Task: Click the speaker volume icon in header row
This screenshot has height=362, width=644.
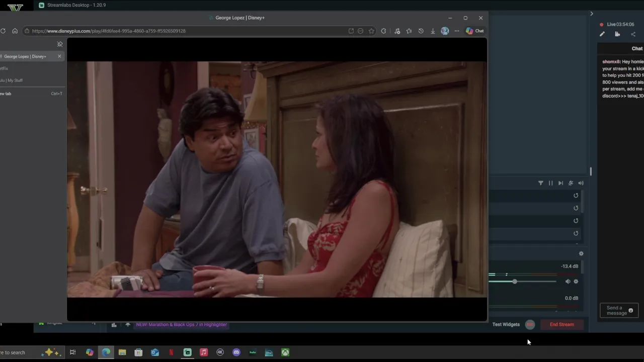Action: [581, 183]
